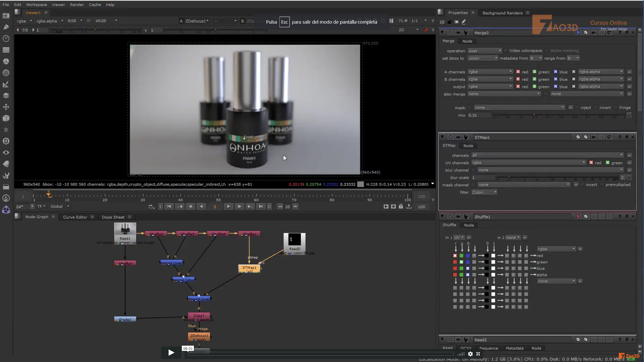Open the Deep nodes toolbar menu
Viewport: 644px width, 362px height.
click(x=6, y=141)
